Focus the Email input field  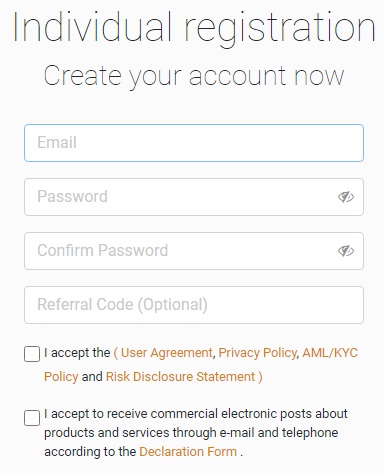(194, 143)
